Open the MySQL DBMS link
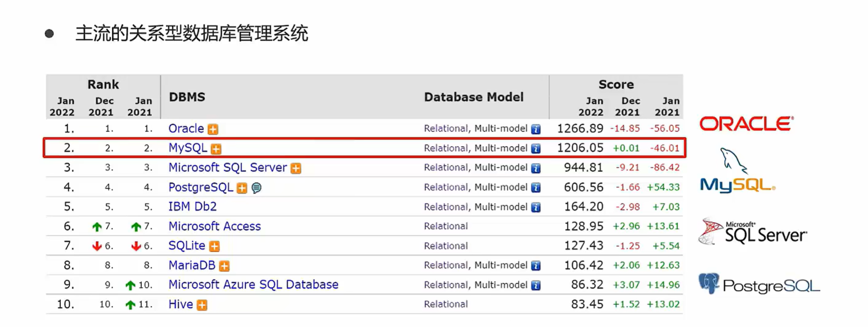The width and height of the screenshot is (868, 327). pos(187,148)
